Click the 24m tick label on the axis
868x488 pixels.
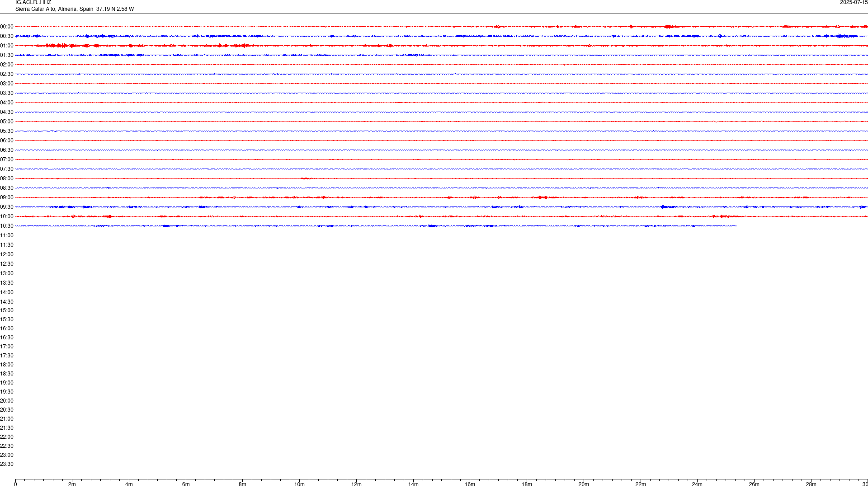(697, 484)
